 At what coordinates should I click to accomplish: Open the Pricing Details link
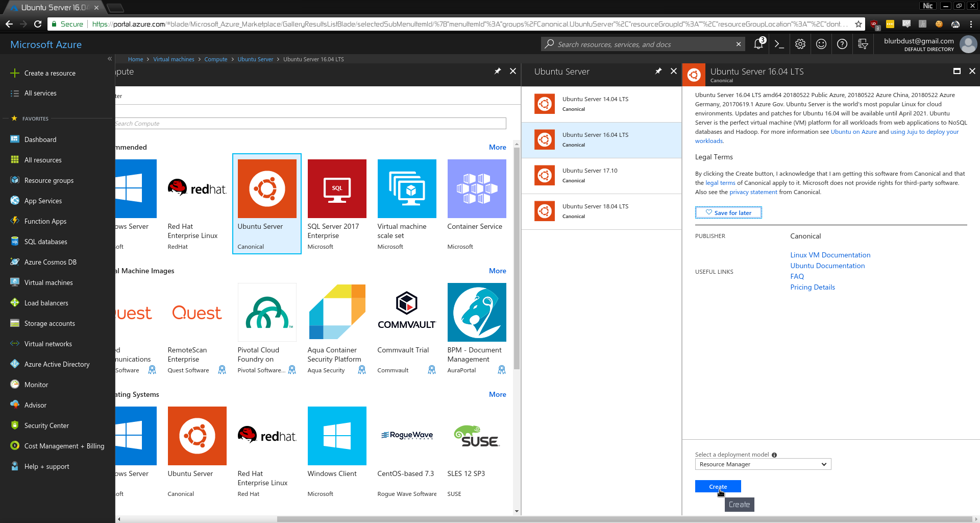[x=813, y=287]
